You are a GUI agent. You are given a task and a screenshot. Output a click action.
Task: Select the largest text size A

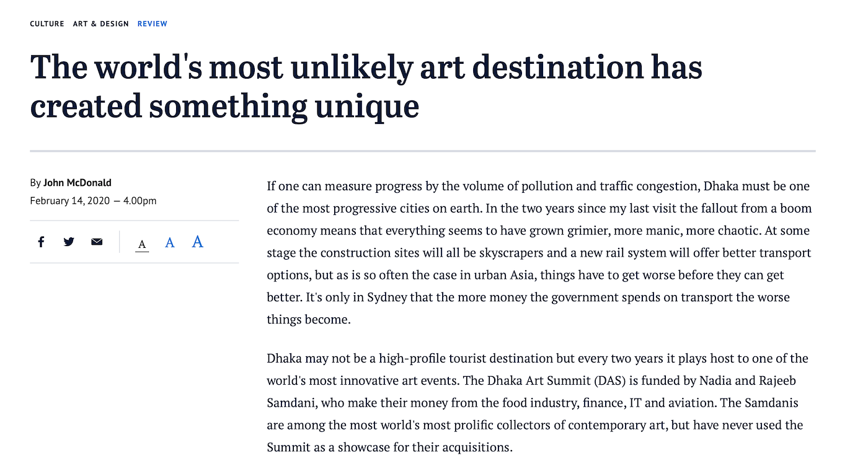pos(197,241)
